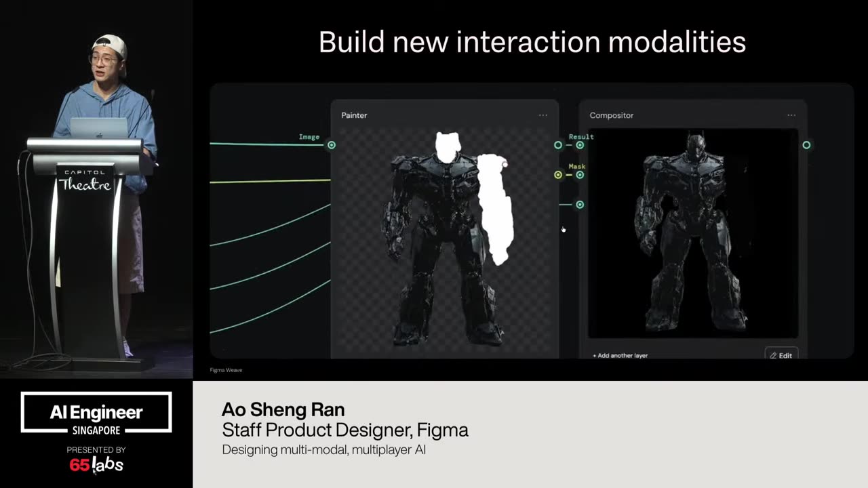Click the white mask stroke over robot's arm
Image resolution: width=868 pixels, height=488 pixels.
496,209
